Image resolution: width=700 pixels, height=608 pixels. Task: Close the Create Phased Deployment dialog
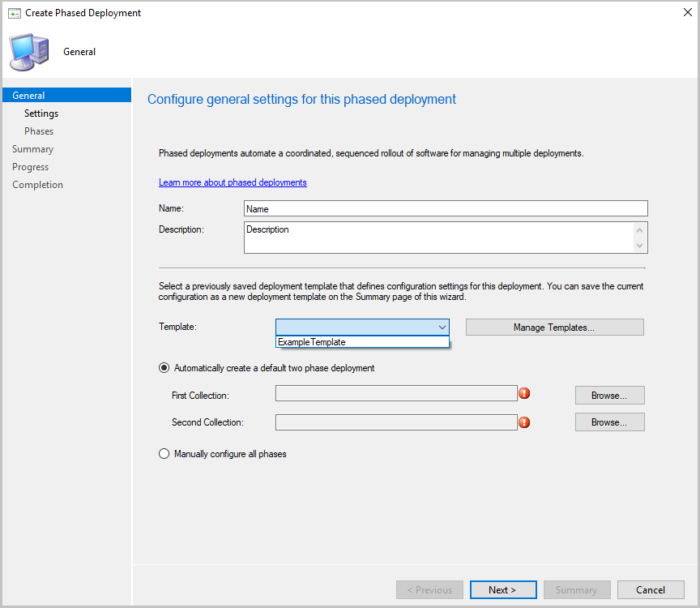pos(688,12)
